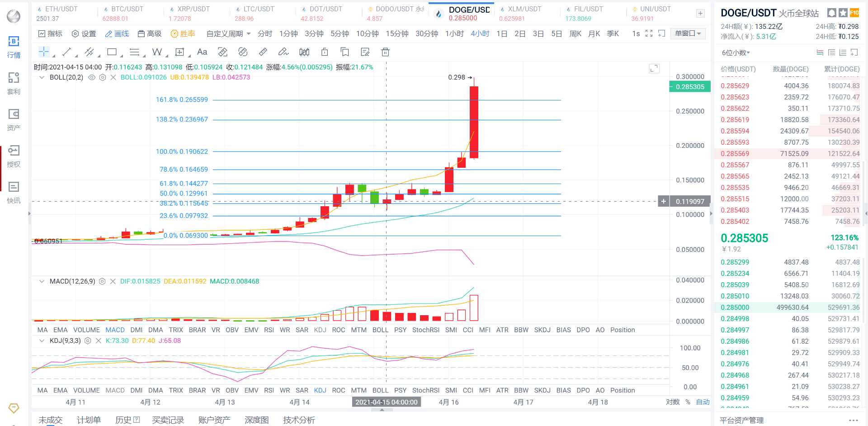Click the bookmark drawings icon
Screen dimensions: 868x426
pos(345,52)
